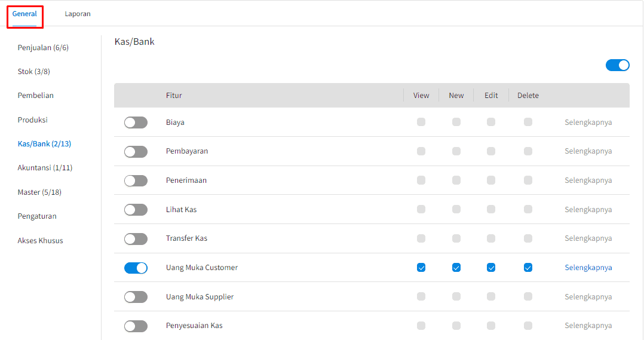The height and width of the screenshot is (340, 644).
Task: Open Stok (3/8) sidebar section
Action: (x=33, y=72)
